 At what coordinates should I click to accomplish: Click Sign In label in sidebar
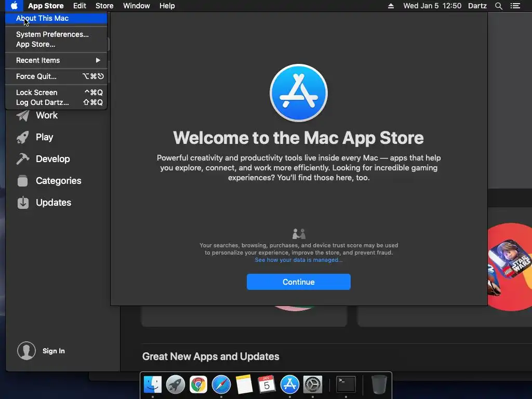click(x=54, y=351)
